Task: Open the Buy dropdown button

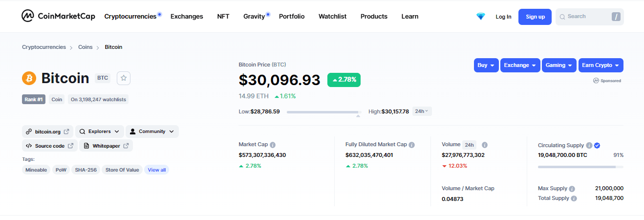Action: [x=486, y=65]
